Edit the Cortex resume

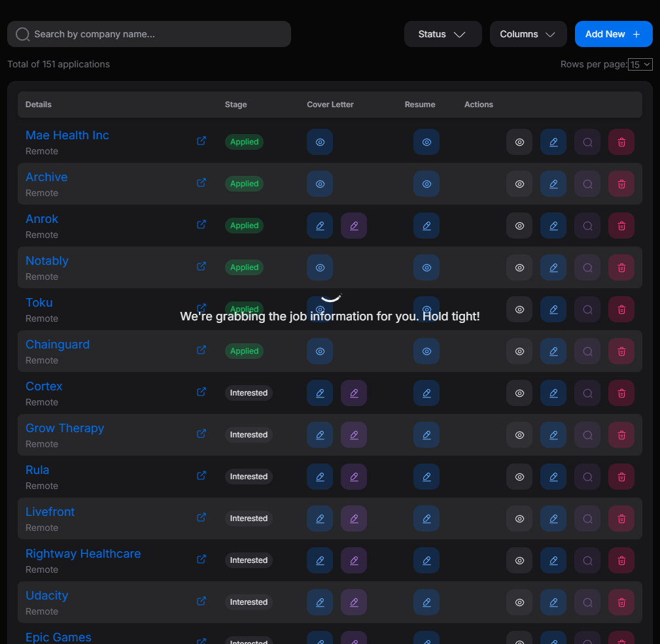[x=426, y=393]
